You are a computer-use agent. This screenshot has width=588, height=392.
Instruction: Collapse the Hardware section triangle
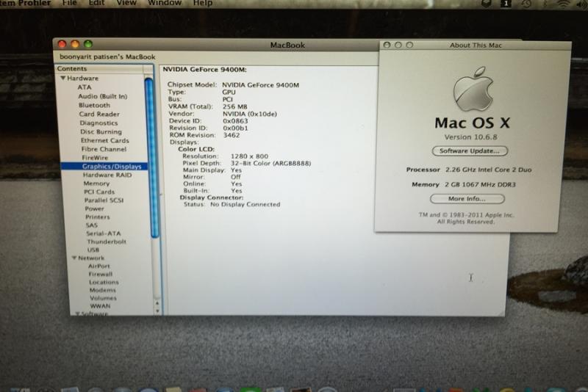tap(63, 78)
